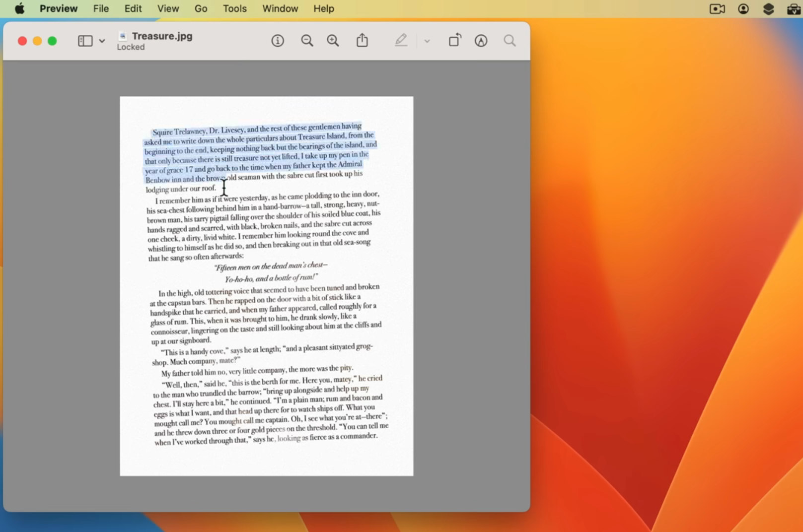Open the Edit menu

tap(133, 8)
